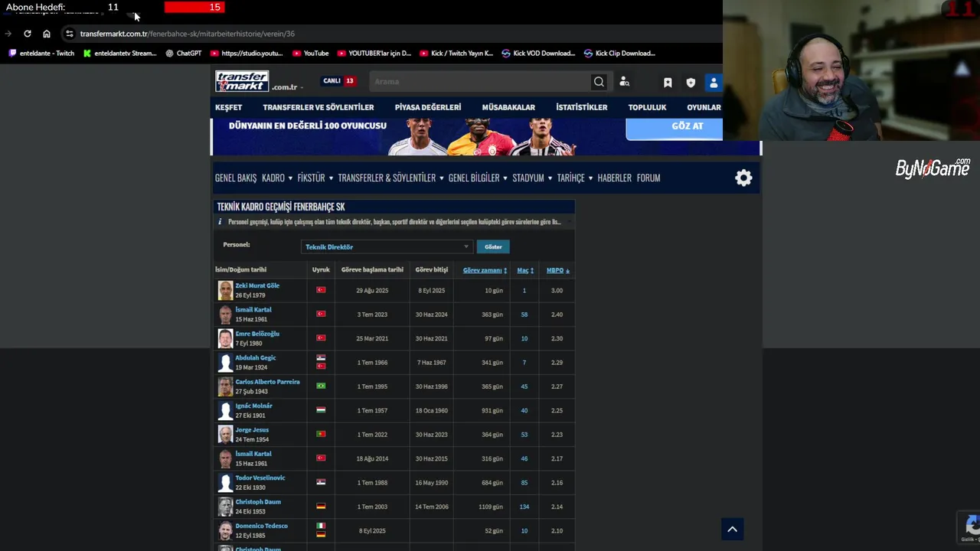
Task: Open Jorge Jesus profile link
Action: coord(252,429)
